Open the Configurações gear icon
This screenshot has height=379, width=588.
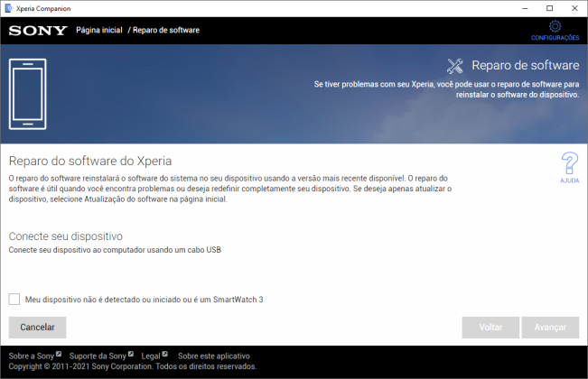tap(555, 27)
